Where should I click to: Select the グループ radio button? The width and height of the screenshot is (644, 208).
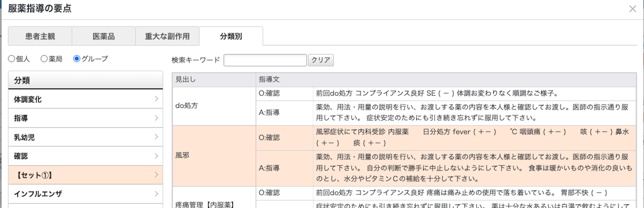pos(76,59)
